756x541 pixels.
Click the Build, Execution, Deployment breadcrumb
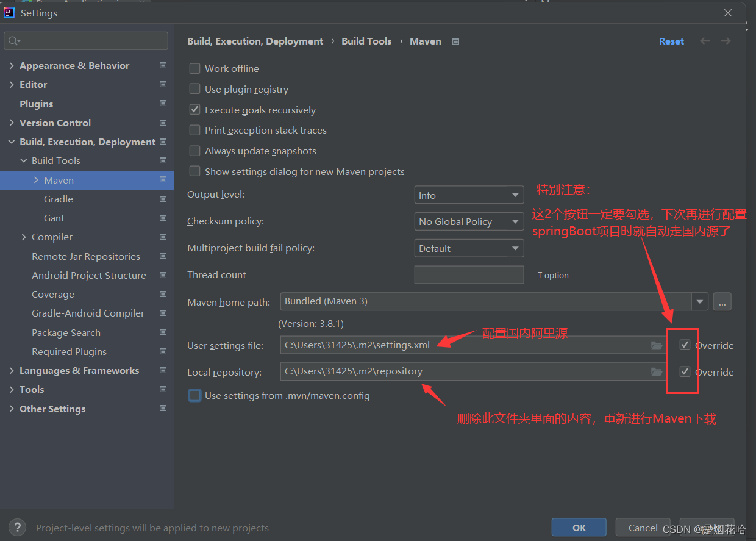tap(255, 41)
